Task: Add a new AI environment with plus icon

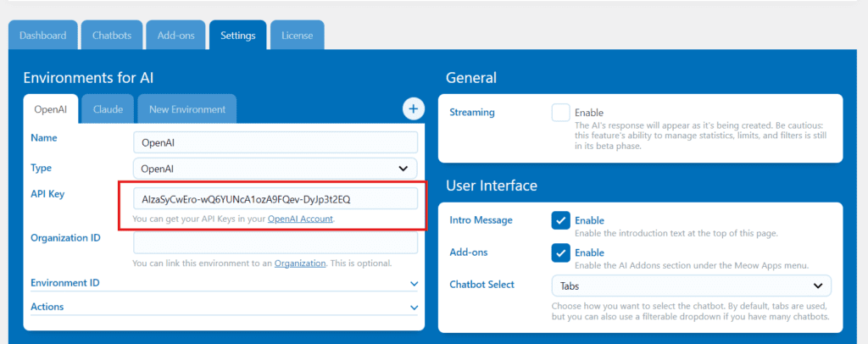Action: 413,109
